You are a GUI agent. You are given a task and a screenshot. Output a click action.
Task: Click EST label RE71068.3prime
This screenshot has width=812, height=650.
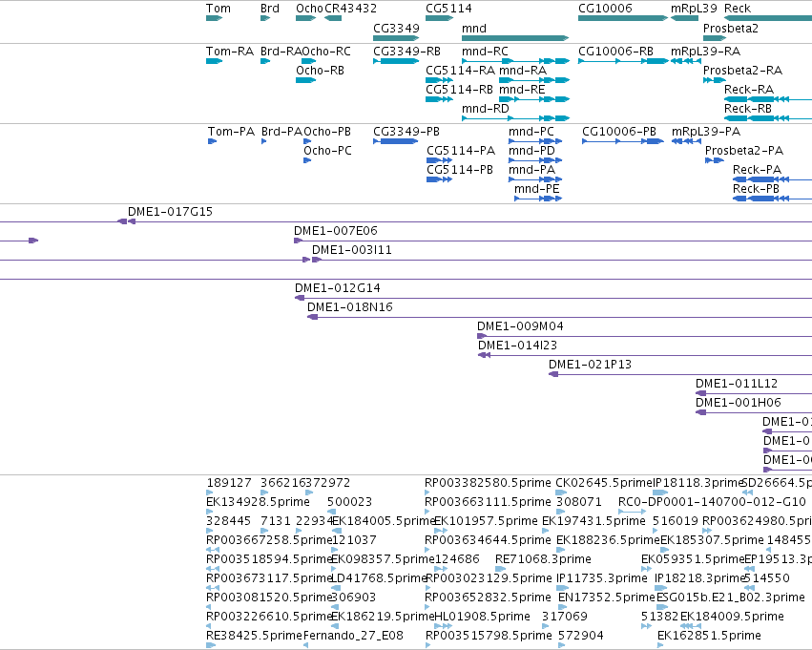pos(543,560)
